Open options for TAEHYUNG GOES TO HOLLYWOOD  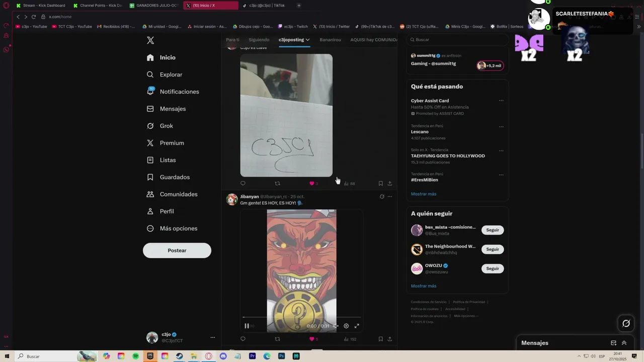tap(501, 150)
